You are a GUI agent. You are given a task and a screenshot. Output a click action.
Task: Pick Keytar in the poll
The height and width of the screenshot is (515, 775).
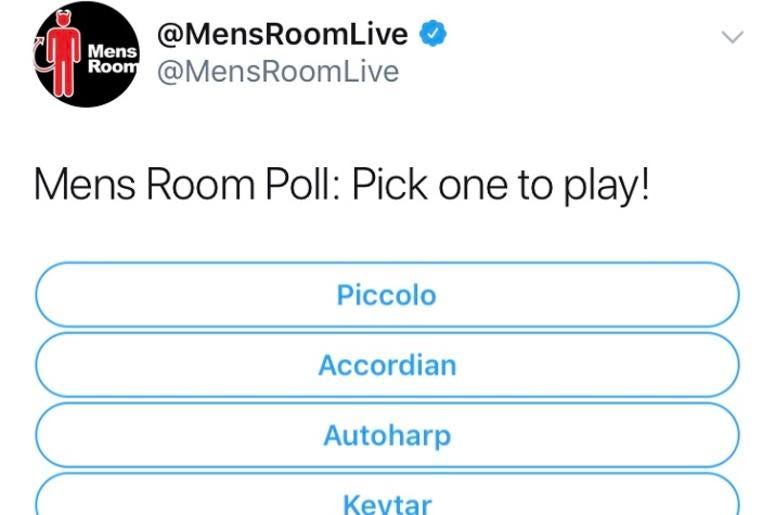point(387,494)
